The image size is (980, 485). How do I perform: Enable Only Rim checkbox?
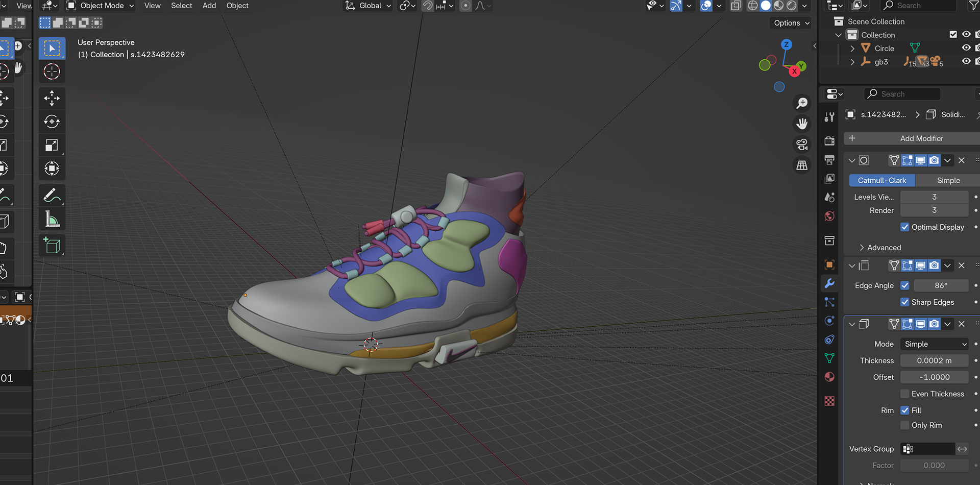pyautogui.click(x=905, y=425)
